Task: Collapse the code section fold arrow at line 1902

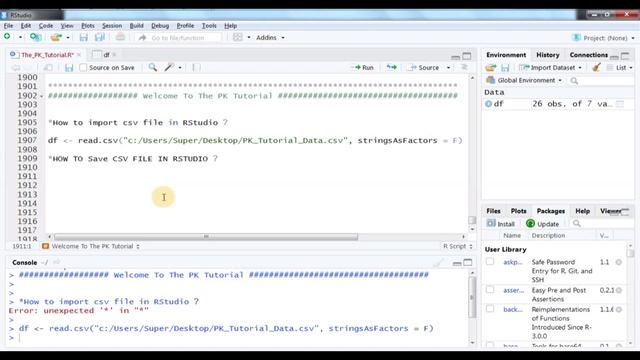Action: point(42,96)
